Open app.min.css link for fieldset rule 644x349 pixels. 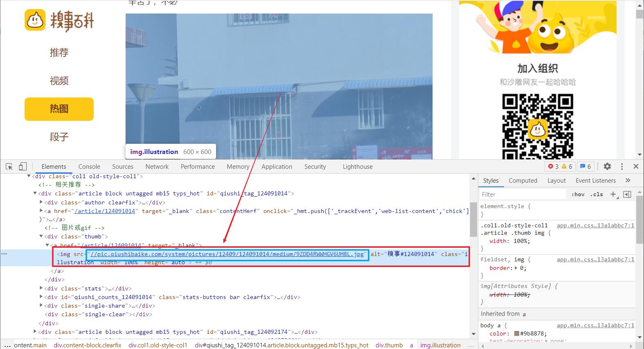(595, 259)
